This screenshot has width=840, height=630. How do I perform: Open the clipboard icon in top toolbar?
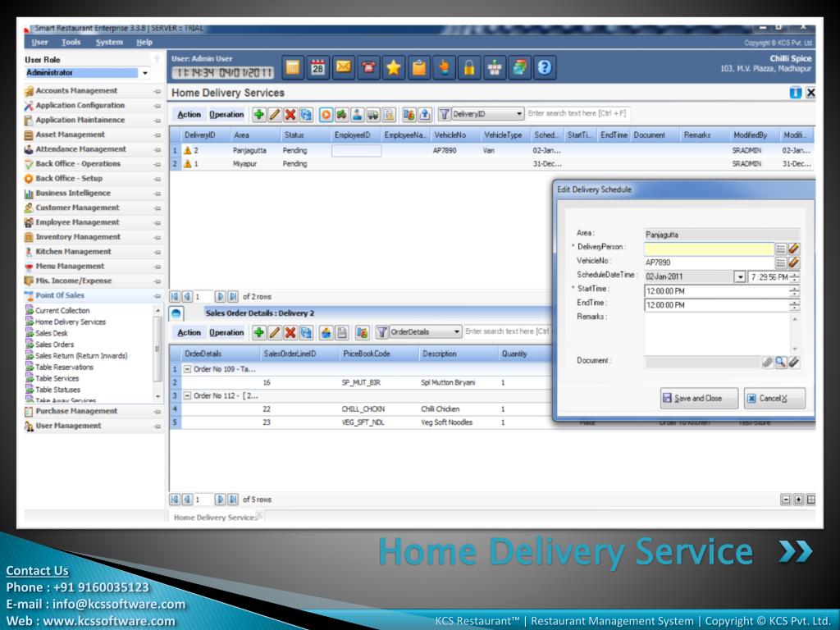click(x=419, y=67)
